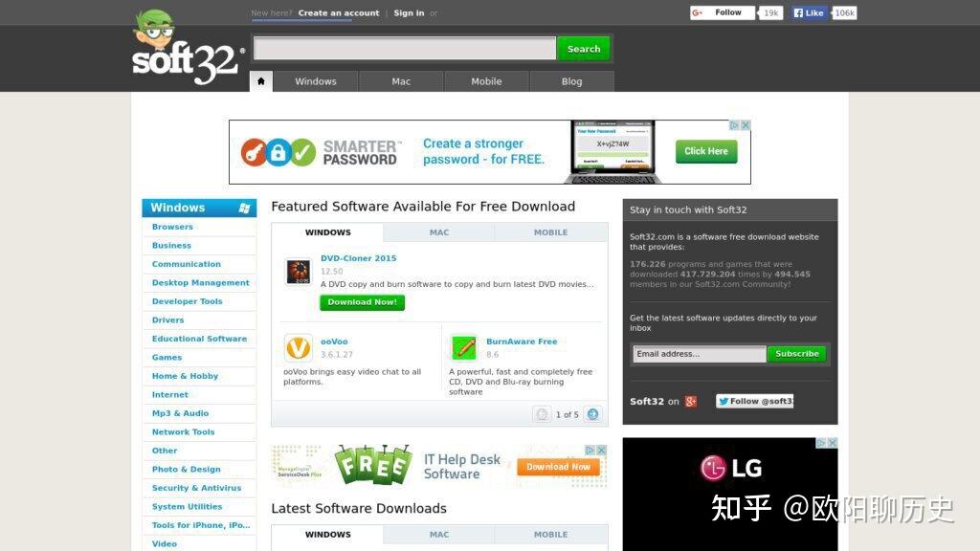Click the Windows logo beside the sidebar header
This screenshot has width=980, height=551.
pos(246,207)
